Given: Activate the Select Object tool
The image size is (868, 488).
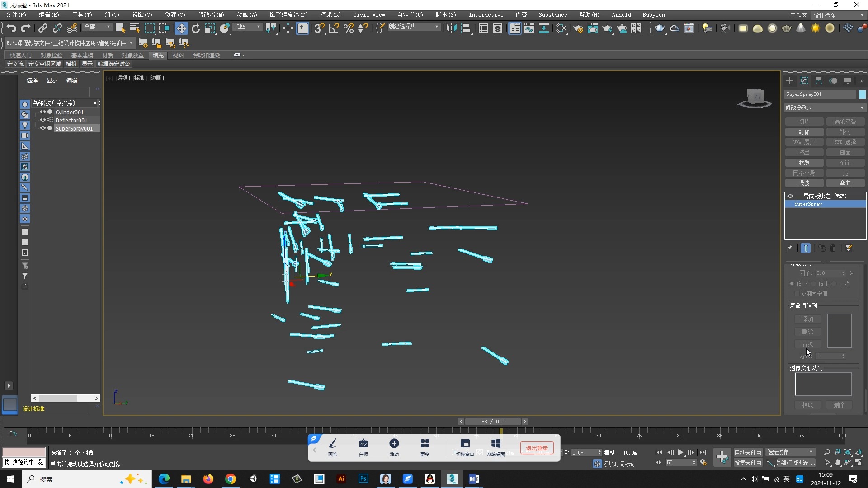Looking at the screenshot, I should pyautogui.click(x=120, y=28).
